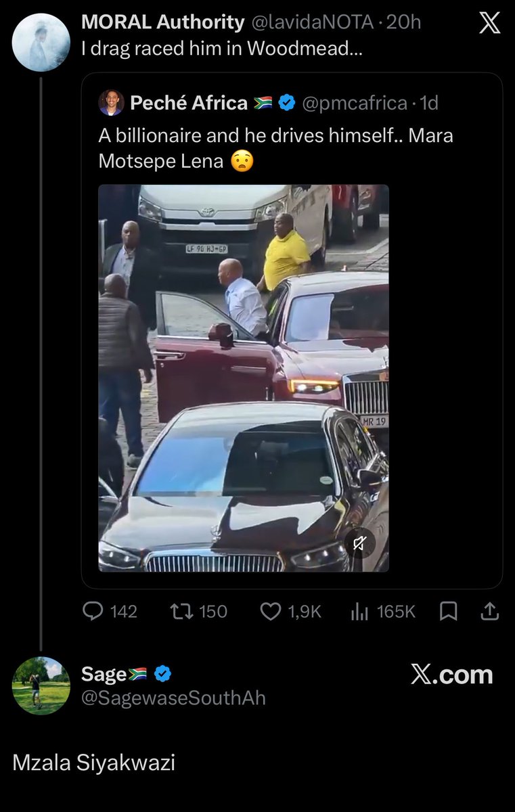
Task: Share the post via the upload arrow icon
Action: pos(489,612)
